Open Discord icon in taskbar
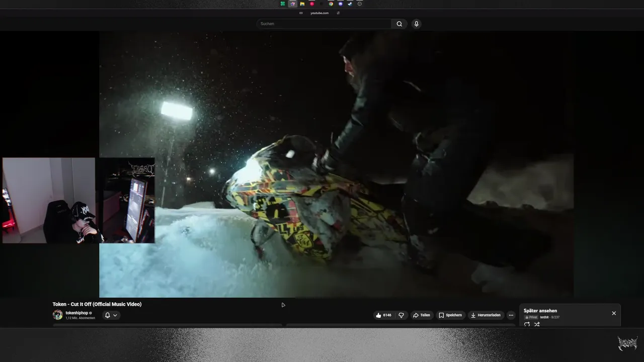644x362 pixels. [x=341, y=4]
